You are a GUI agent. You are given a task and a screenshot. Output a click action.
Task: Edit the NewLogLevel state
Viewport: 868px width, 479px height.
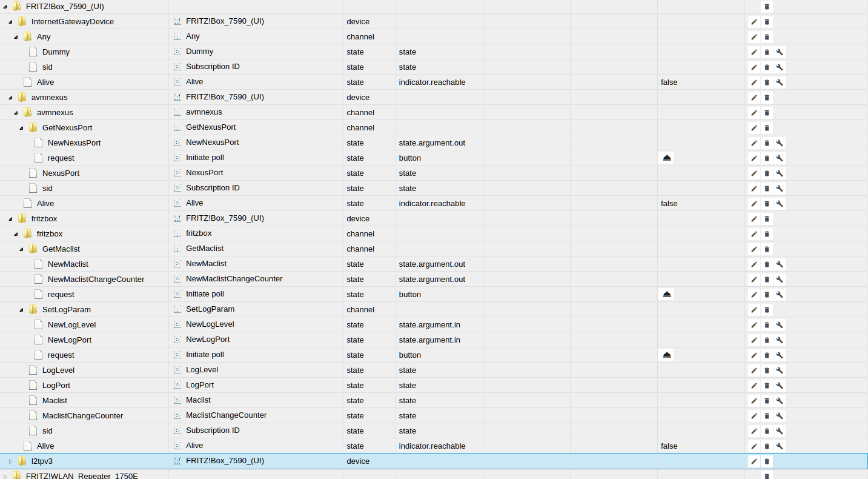pyautogui.click(x=754, y=325)
